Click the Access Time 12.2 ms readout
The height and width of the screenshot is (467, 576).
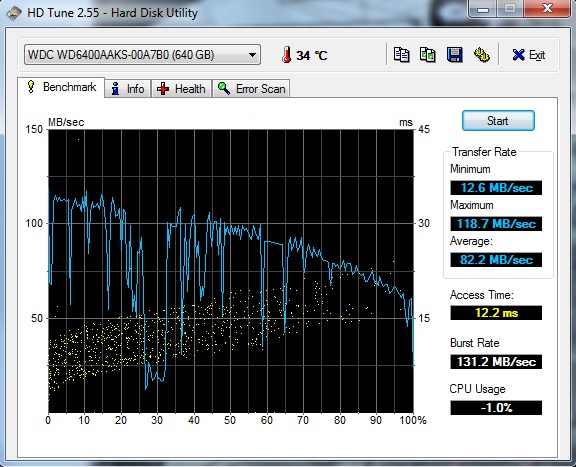(x=496, y=313)
